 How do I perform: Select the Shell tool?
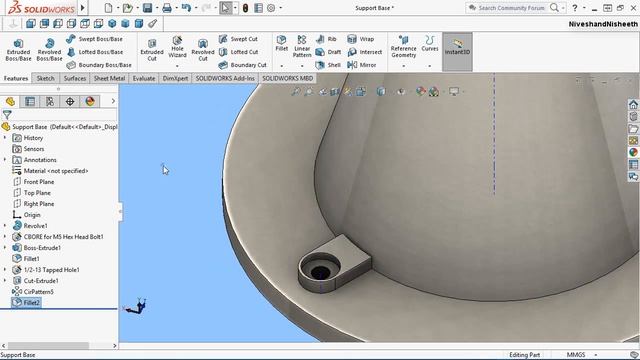328,65
